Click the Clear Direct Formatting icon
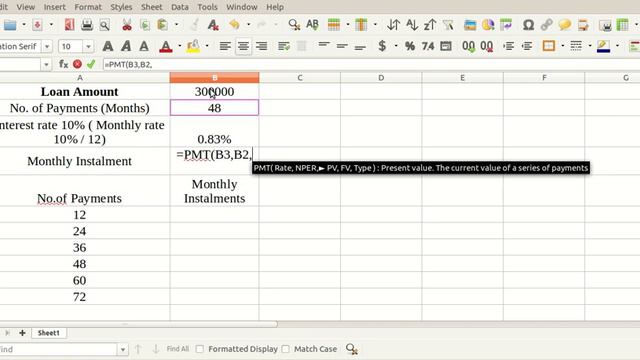The width and height of the screenshot is (640, 360). [213, 25]
